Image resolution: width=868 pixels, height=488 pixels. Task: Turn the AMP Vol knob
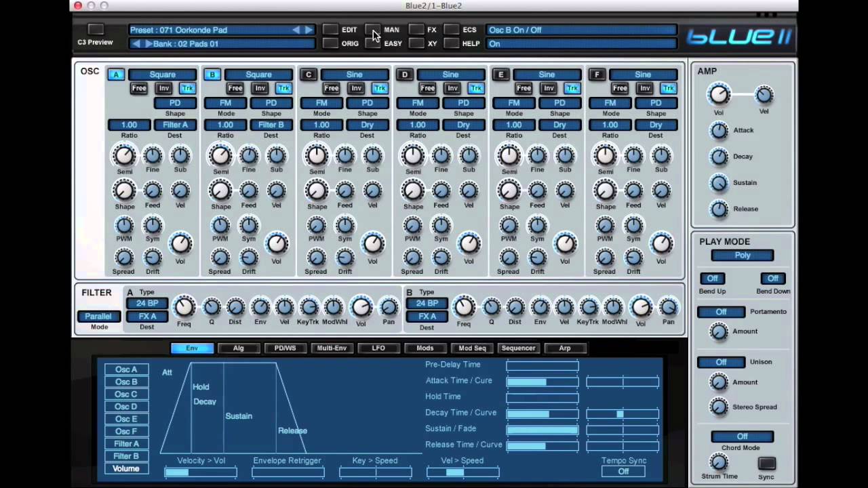click(719, 95)
